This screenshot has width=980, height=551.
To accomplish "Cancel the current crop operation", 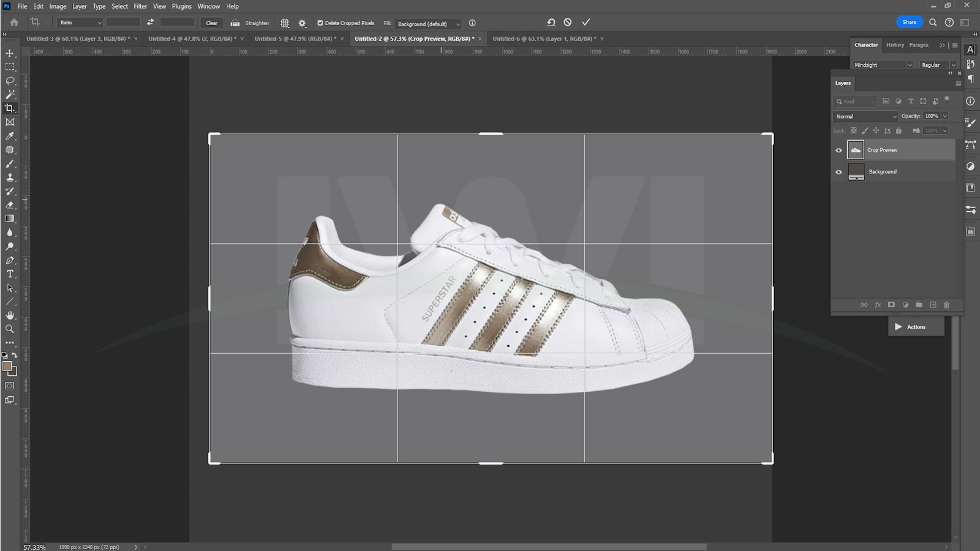I will coord(568,22).
